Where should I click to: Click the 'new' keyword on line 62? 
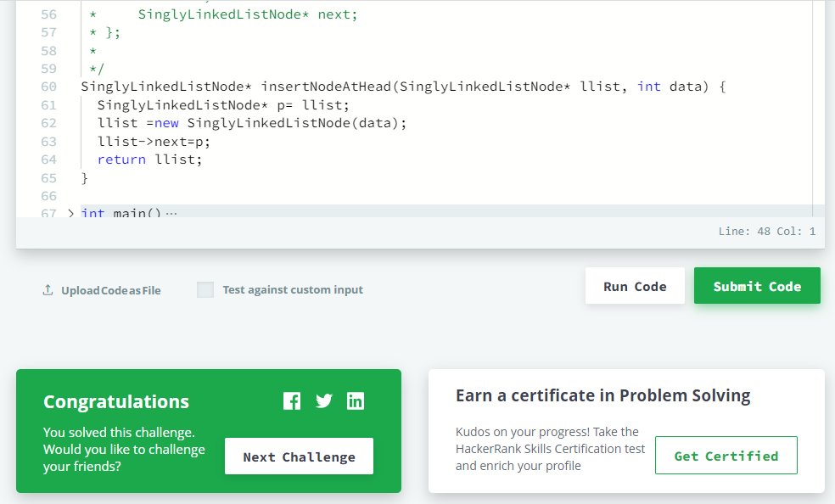[166, 124]
